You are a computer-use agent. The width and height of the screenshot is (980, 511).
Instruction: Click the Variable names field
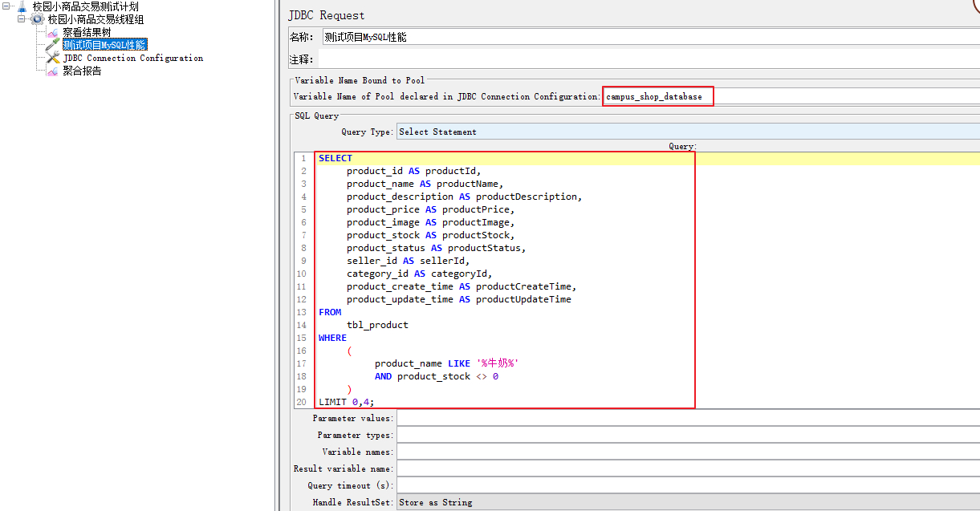(688, 452)
